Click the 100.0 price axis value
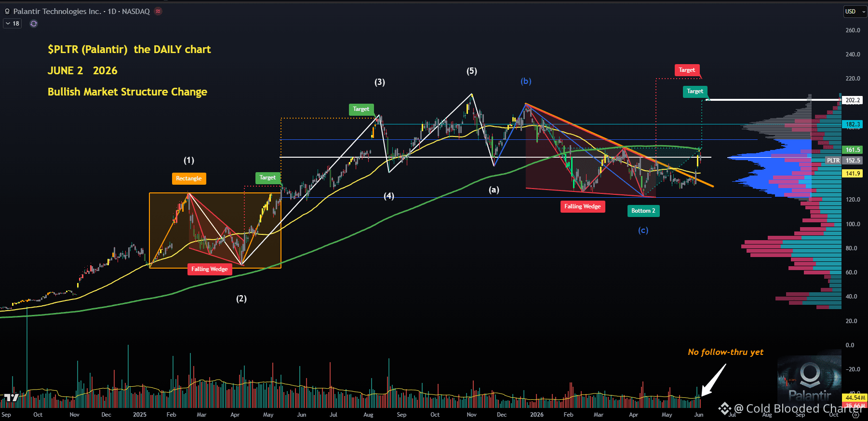Viewport: 868px width, 421px height. tap(853, 224)
